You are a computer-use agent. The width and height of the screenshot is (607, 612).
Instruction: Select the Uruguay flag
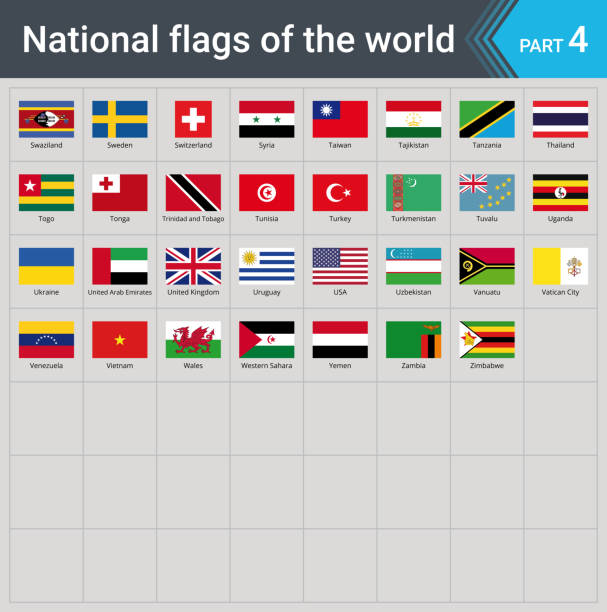tap(267, 266)
